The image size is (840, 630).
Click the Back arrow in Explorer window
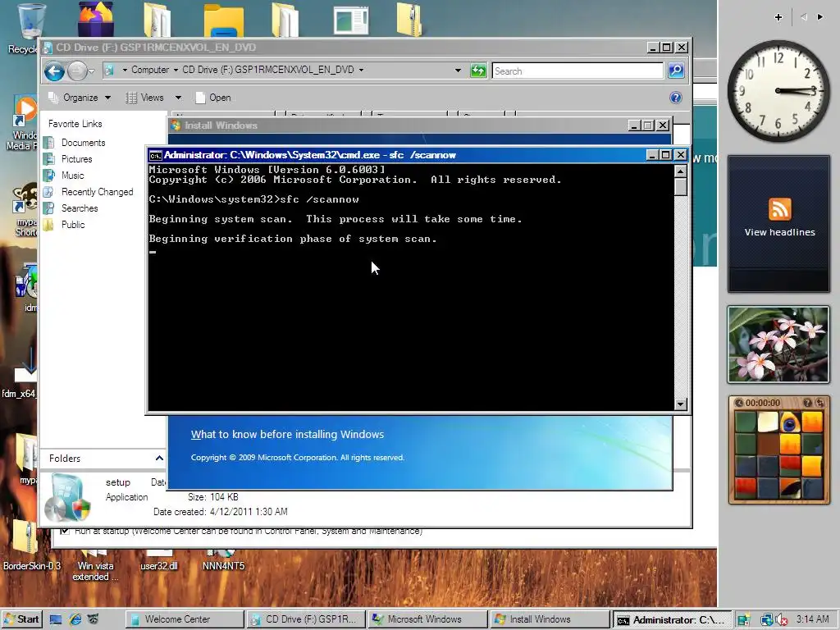(x=54, y=71)
